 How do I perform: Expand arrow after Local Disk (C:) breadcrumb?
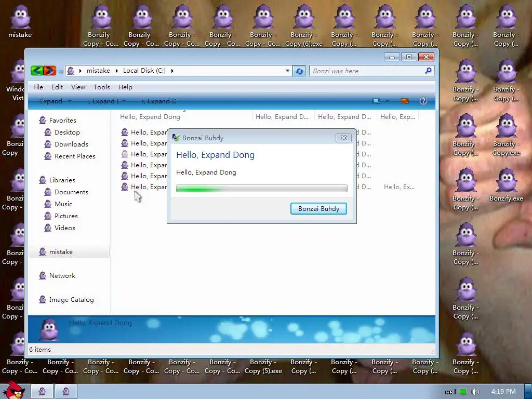(x=172, y=71)
